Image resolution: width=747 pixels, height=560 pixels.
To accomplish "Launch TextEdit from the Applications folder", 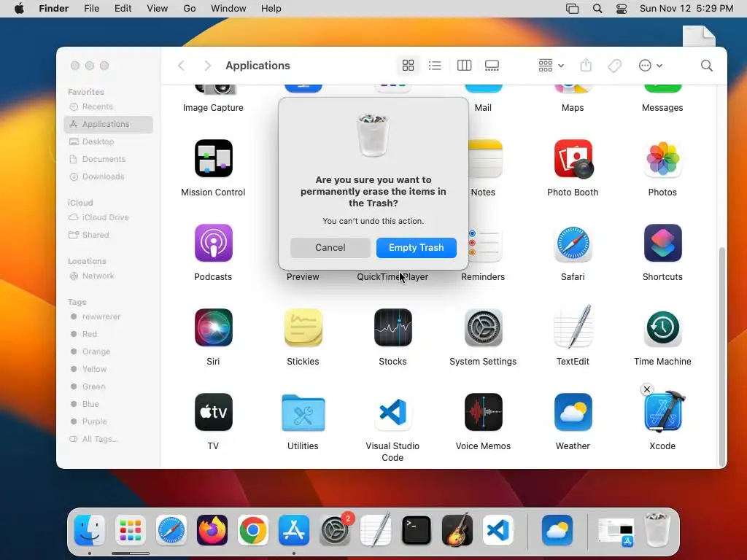I will pos(573,327).
